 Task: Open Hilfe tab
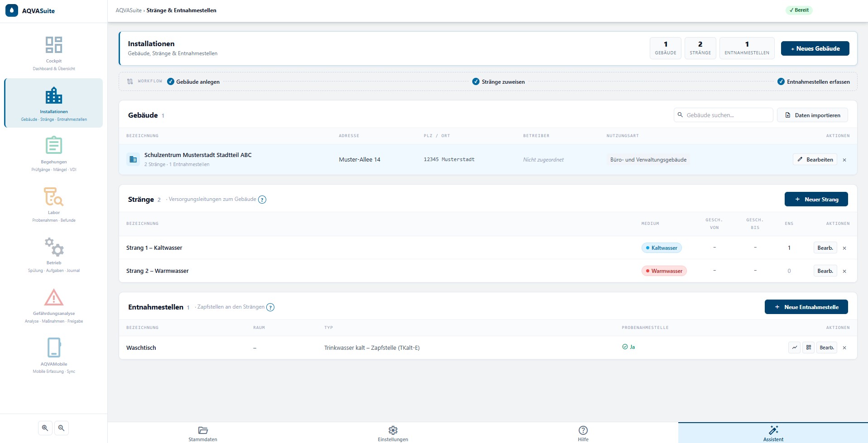click(583, 433)
